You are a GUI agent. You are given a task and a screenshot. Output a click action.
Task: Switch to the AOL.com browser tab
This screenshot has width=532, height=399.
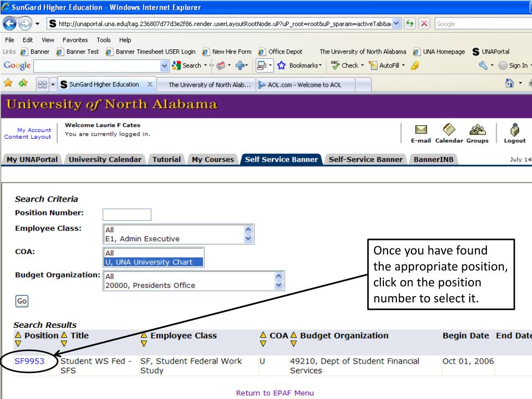click(x=305, y=85)
